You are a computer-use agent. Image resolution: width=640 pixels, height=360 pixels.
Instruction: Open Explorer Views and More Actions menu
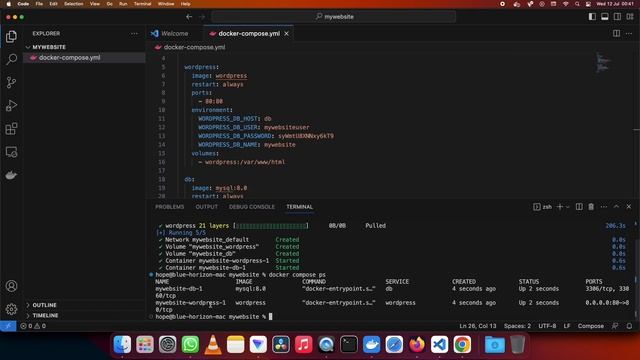[134, 33]
